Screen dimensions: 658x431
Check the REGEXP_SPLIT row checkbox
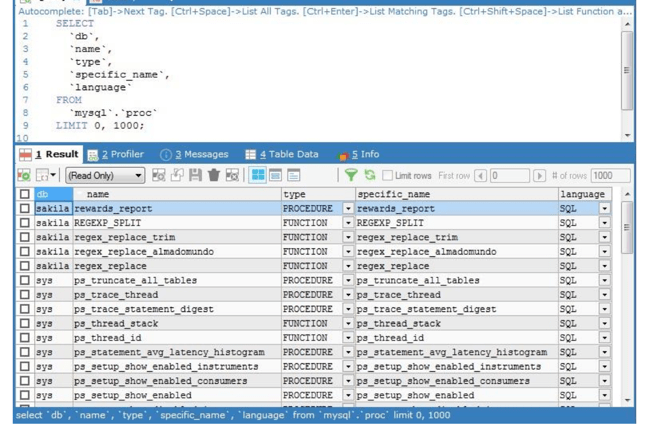25,222
